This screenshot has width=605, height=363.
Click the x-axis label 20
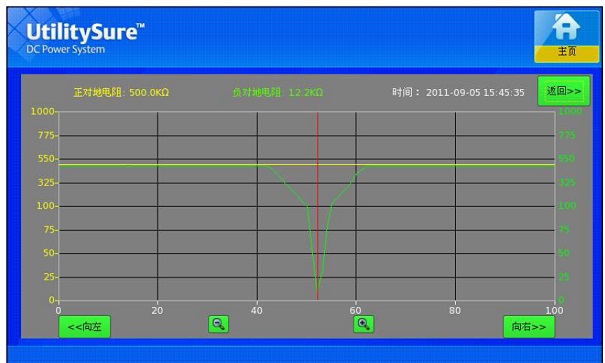tap(157, 311)
